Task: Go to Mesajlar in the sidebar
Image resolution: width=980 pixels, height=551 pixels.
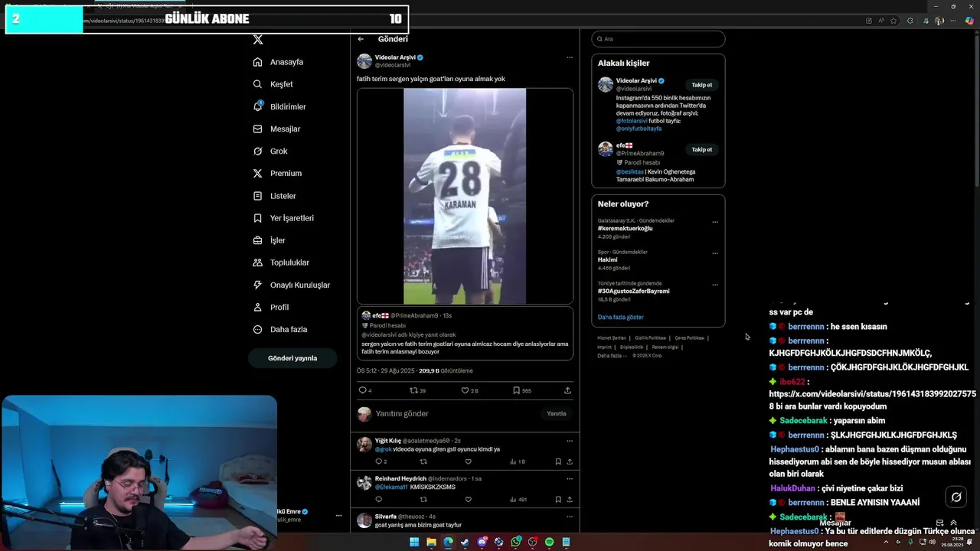Action: 276,129
